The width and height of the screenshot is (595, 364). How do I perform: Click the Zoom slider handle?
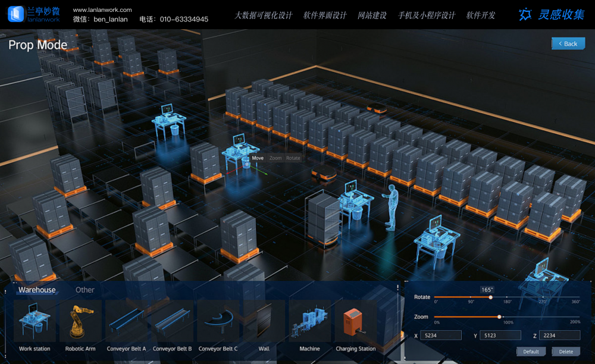pos(499,316)
